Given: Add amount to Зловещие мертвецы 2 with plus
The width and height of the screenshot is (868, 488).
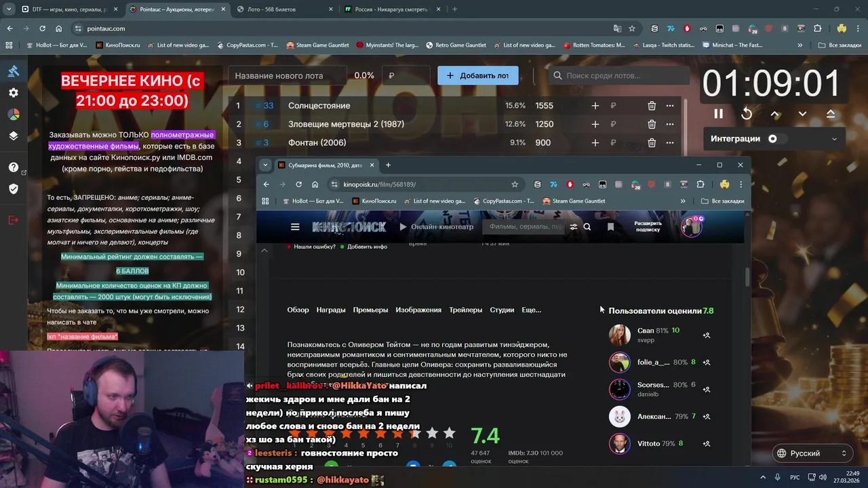Looking at the screenshot, I should 595,124.
